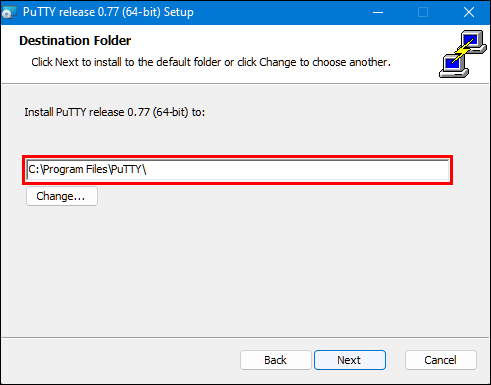
Task: Click the 'PuTTY release 0.77 (64-bit) Setup' title text
Action: pos(108,12)
